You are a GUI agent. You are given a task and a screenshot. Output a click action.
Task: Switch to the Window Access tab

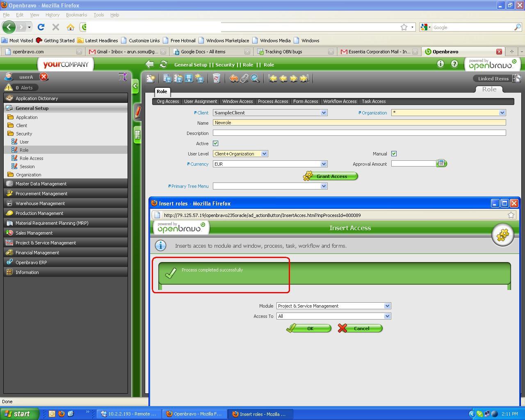tap(237, 101)
